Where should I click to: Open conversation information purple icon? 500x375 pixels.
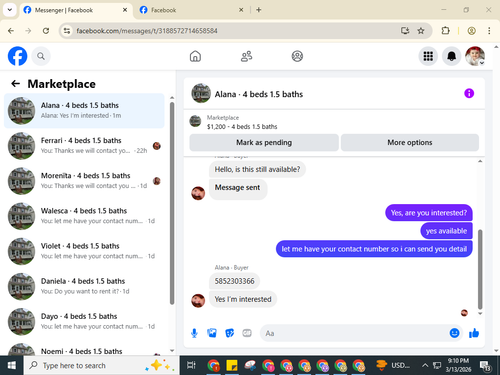pos(469,93)
